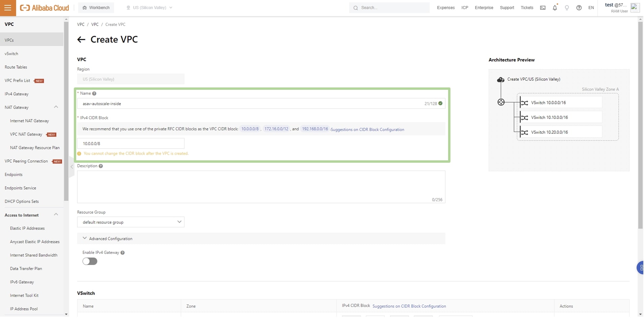Open help via the question mark icon

pyautogui.click(x=579, y=7)
